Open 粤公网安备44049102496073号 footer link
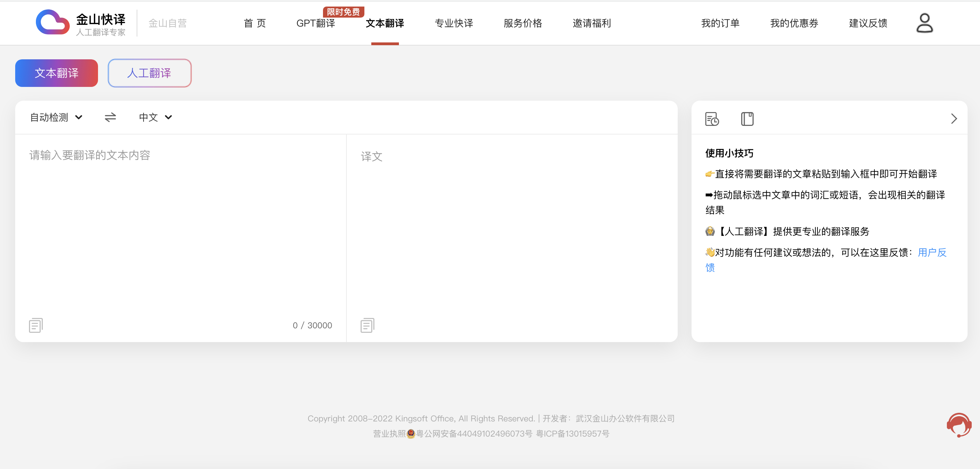 point(474,434)
